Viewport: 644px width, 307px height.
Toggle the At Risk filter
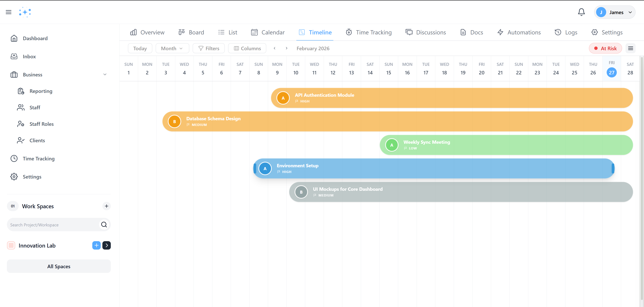pos(605,48)
